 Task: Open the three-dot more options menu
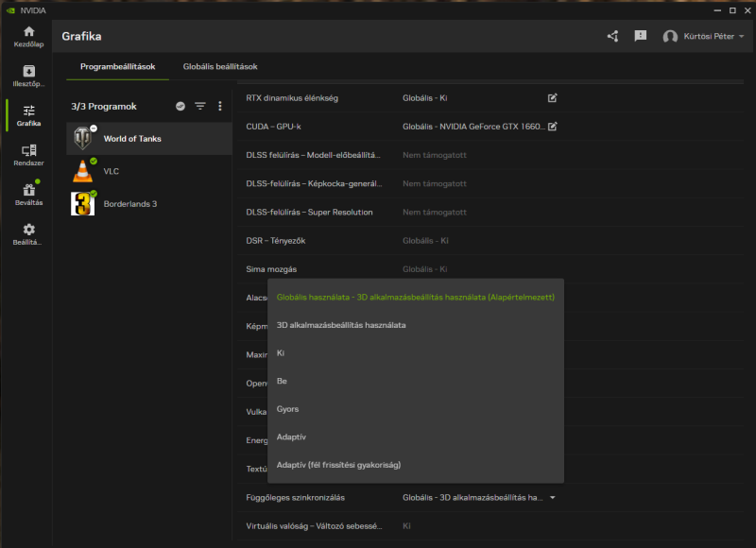pyautogui.click(x=220, y=106)
